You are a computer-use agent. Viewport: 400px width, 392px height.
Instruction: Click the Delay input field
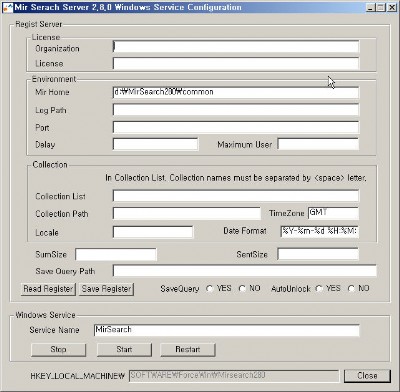tap(155, 144)
